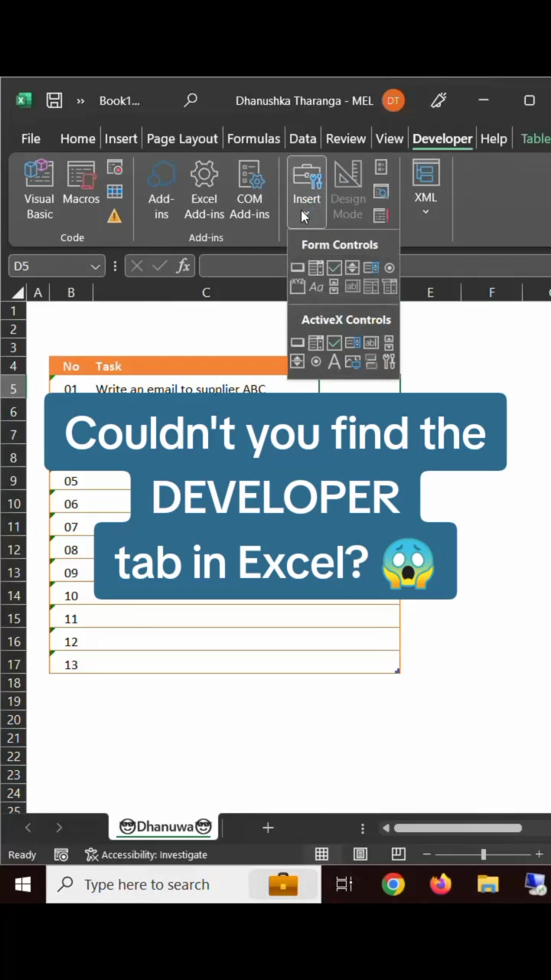
Task: Open Chrome from the Windows taskbar
Action: point(393,884)
